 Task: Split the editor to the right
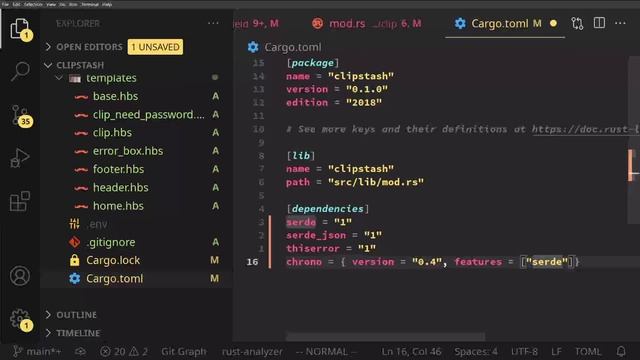tap(599, 23)
